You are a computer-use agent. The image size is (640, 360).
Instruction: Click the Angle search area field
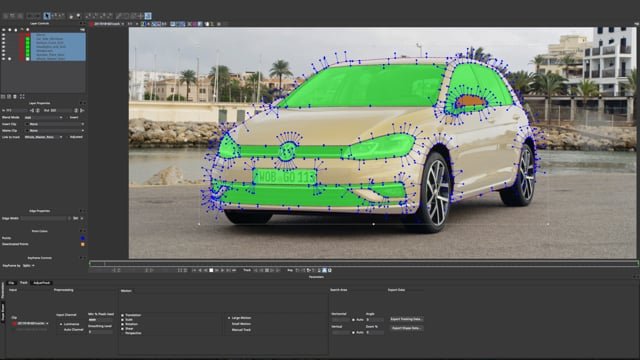(375, 320)
